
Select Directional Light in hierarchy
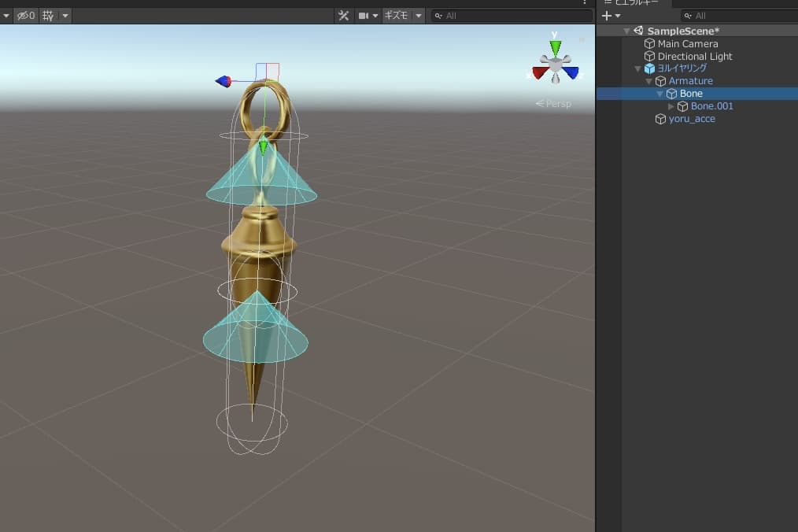695,56
